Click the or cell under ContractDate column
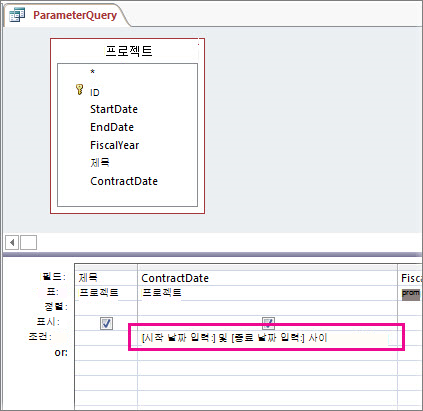423x411 pixels. coord(267,353)
